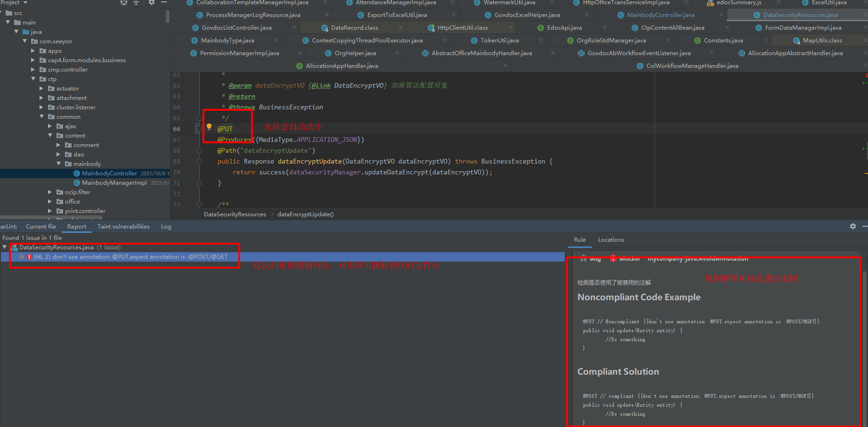The image size is (868, 427).
Task: Close the GovdocListController.java tab
Action: (x=294, y=28)
